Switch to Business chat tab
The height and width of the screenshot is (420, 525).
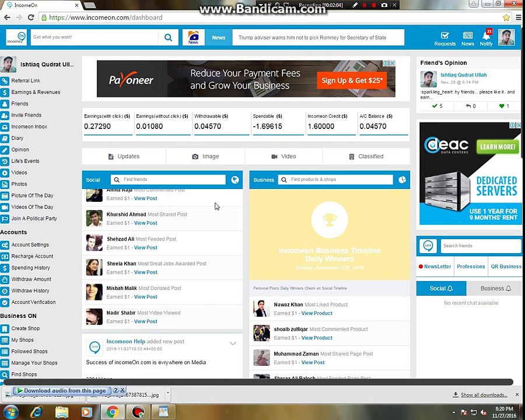[495, 288]
